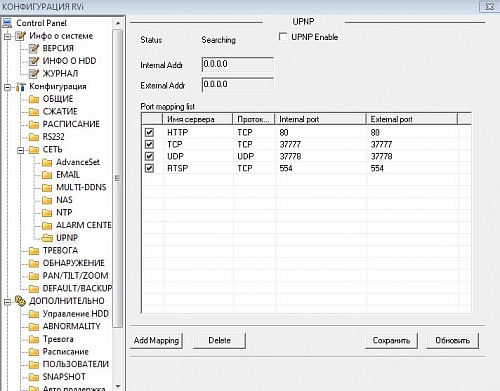Collapse the СЕТЬ tree node
This screenshot has height=391, width=500.
(20, 150)
